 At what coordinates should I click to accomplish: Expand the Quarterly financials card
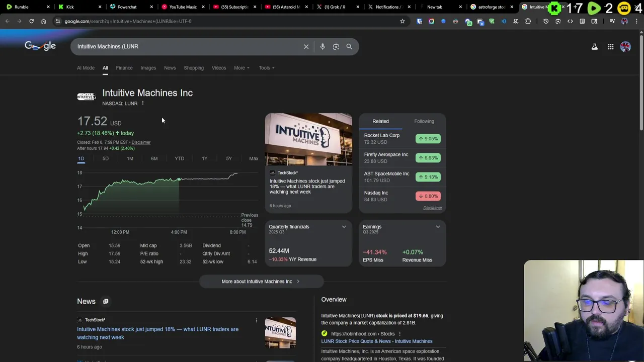click(x=344, y=227)
